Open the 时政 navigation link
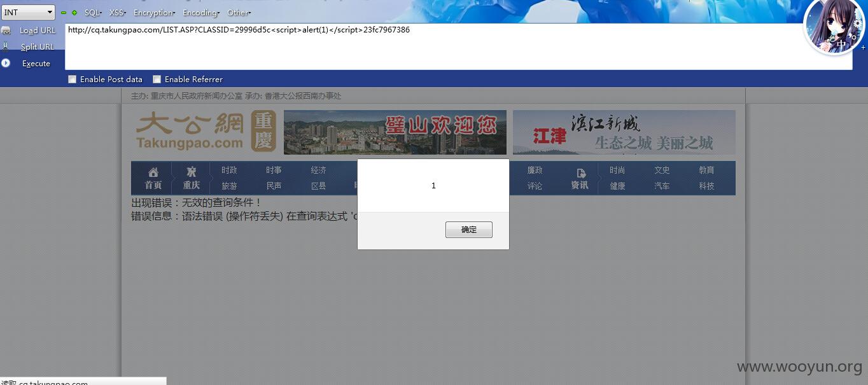Image resolution: width=868 pixels, height=385 pixels. (x=229, y=171)
